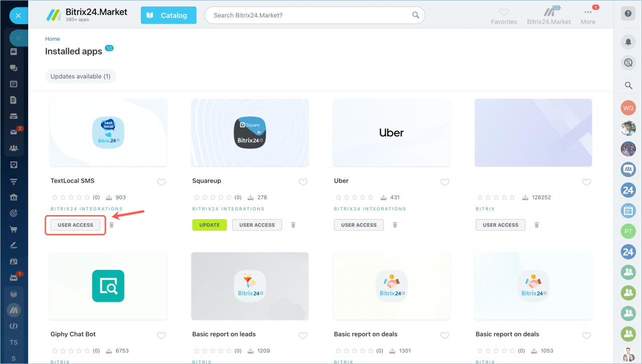Open the chat bubble icon in right panel
The width and height of the screenshot is (642, 364).
(628, 63)
